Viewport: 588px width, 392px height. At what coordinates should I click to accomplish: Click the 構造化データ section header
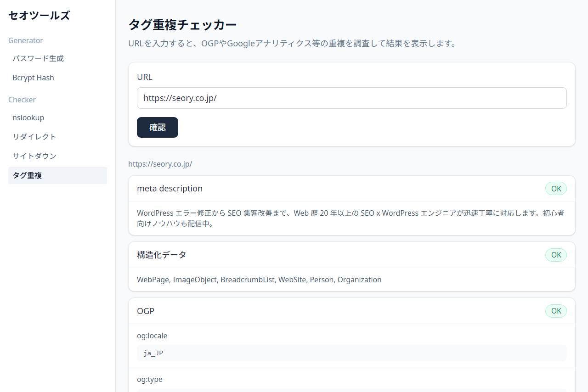162,255
